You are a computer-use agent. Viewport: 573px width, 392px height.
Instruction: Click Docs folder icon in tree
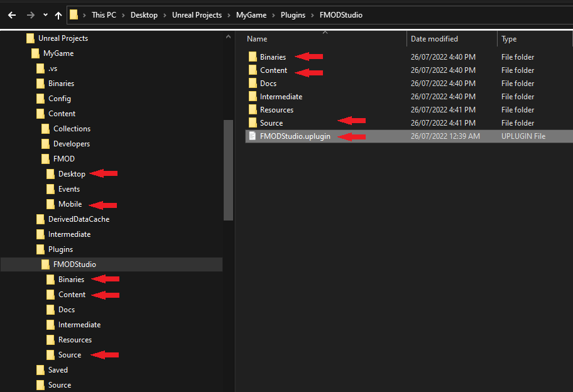[50, 310]
